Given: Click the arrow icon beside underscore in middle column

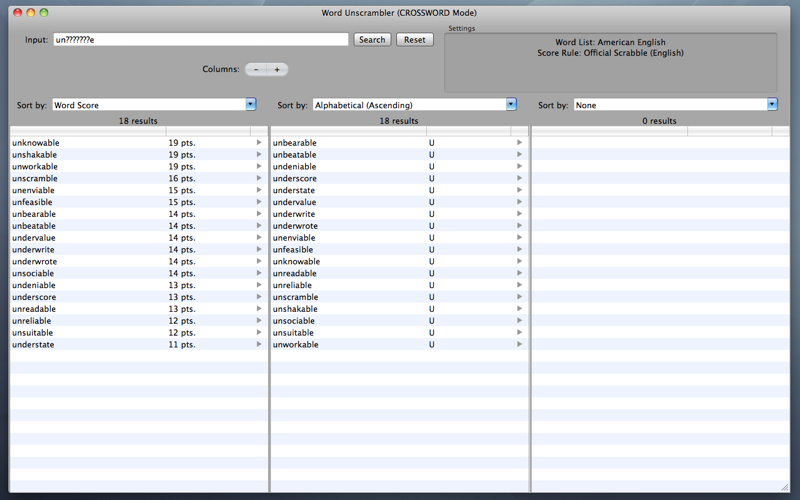Looking at the screenshot, I should [x=519, y=178].
